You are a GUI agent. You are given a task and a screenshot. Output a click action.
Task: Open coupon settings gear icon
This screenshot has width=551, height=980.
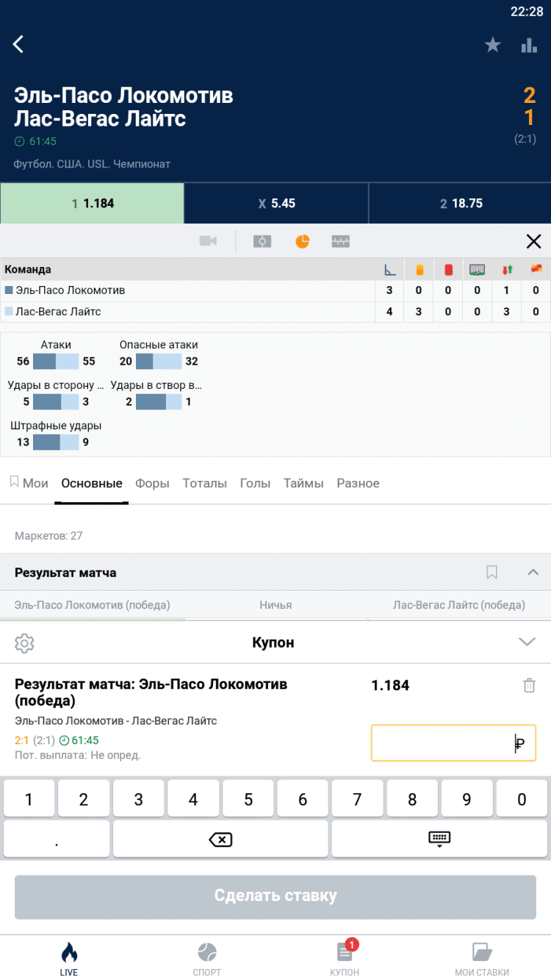(25, 643)
